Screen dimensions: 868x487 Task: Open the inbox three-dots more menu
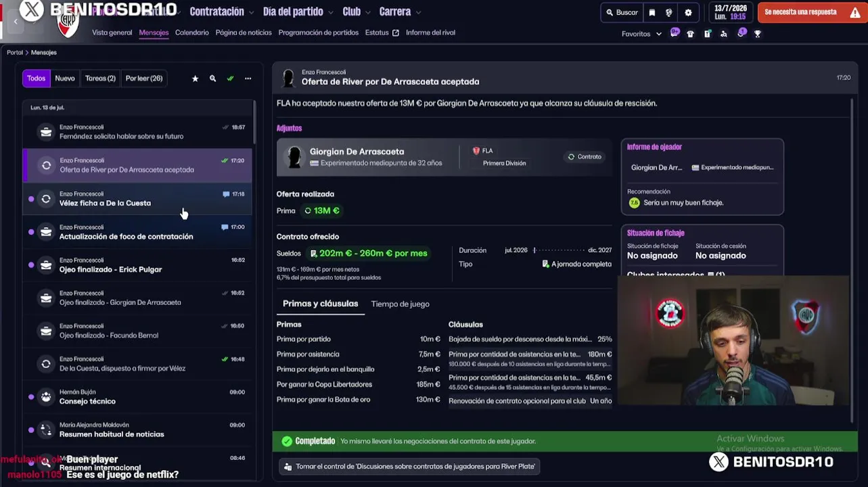(248, 78)
